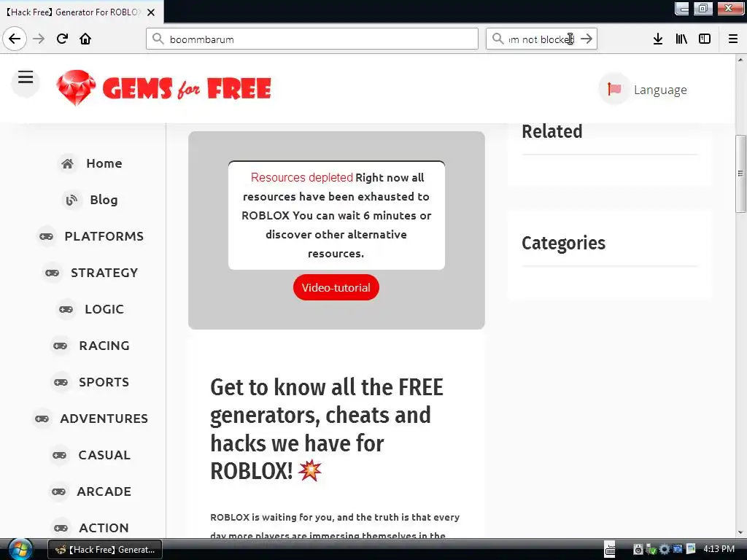Open the Language selector
The height and width of the screenshot is (560, 747).
643,89
